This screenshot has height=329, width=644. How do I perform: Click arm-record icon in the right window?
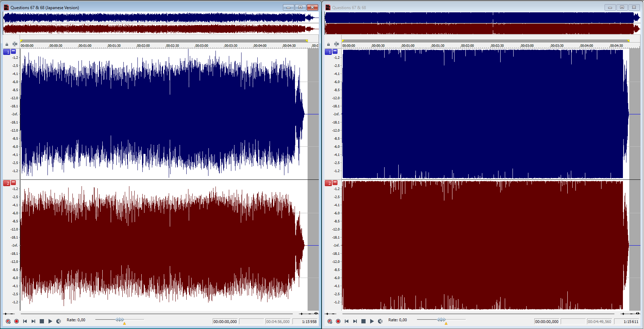pyautogui.click(x=330, y=321)
